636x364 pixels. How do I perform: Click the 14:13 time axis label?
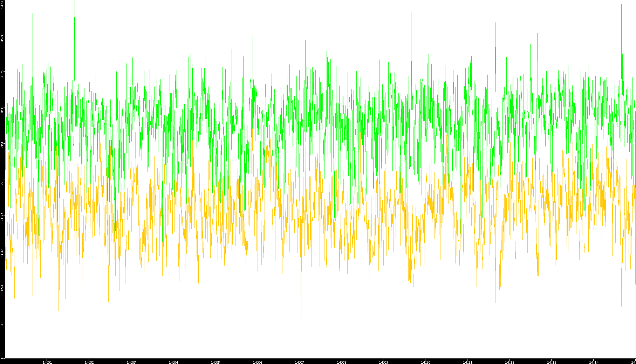[x=552, y=362]
